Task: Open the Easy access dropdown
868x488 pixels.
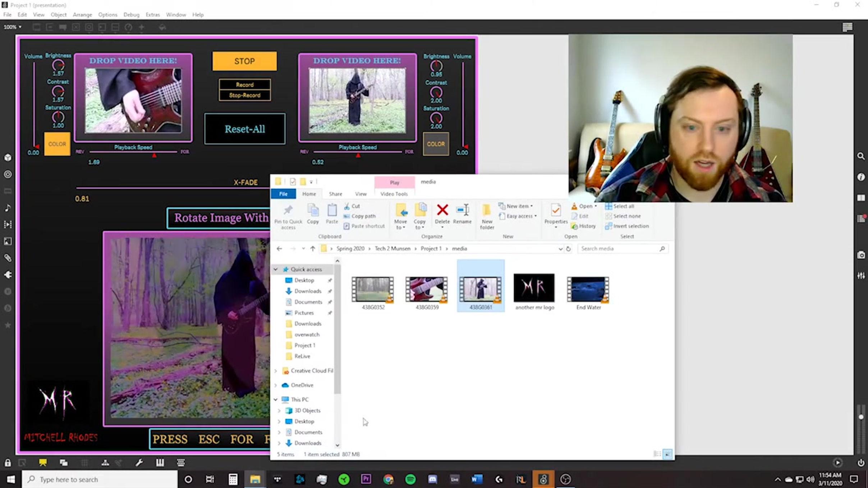Action: (518, 216)
